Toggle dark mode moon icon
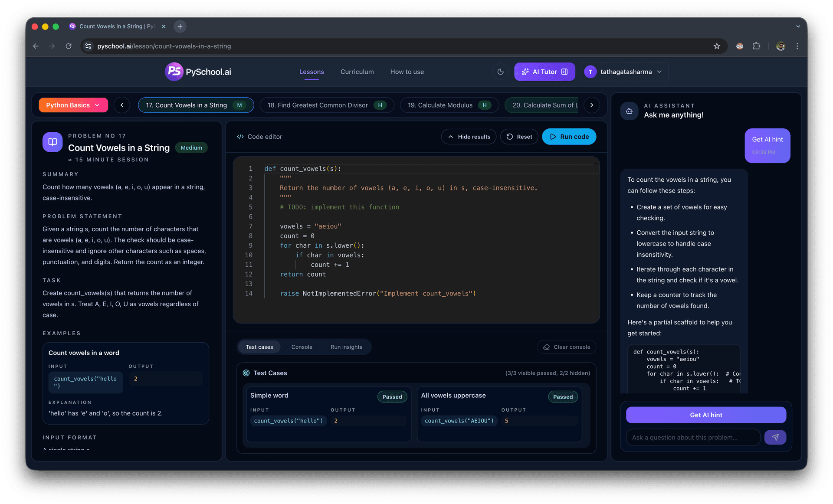 point(500,72)
